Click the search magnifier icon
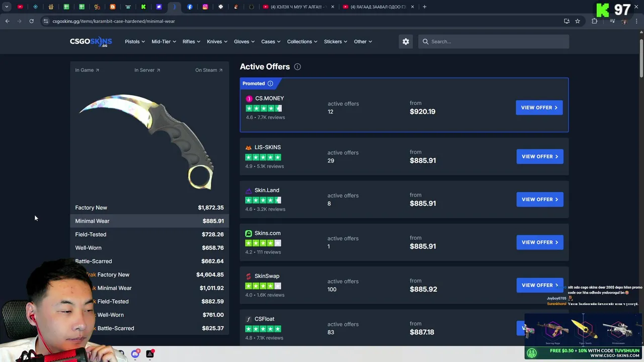 (426, 42)
